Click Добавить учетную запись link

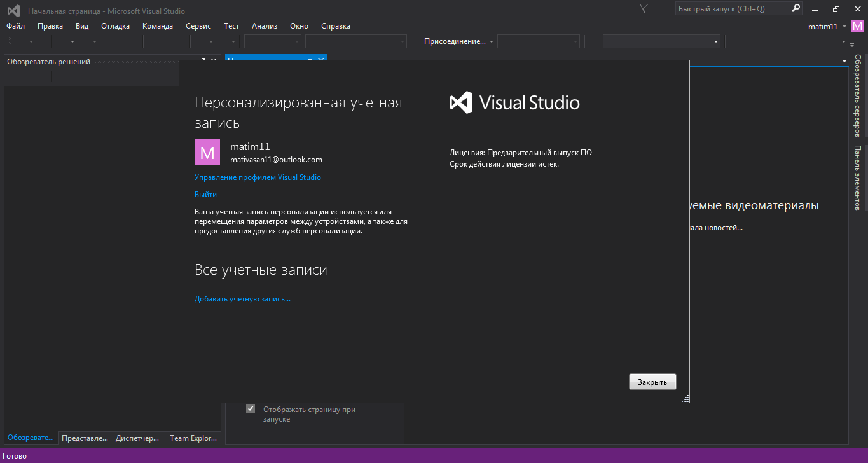tap(242, 299)
